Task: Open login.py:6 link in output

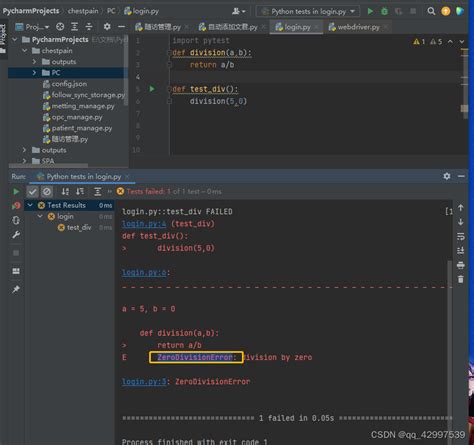Action: pos(144,272)
